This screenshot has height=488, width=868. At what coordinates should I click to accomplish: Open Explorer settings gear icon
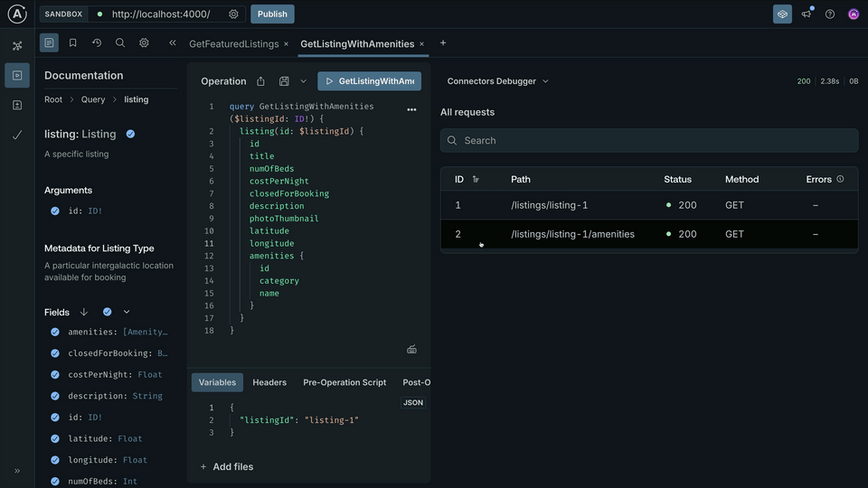(144, 42)
